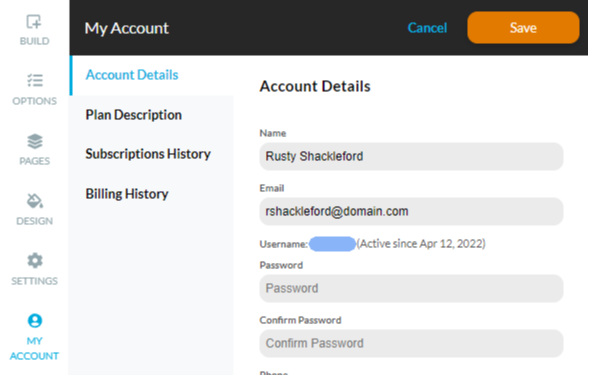Viewport: 589px width, 375px height.
Task: Switch to Subscriptions History tab
Action: click(x=148, y=154)
